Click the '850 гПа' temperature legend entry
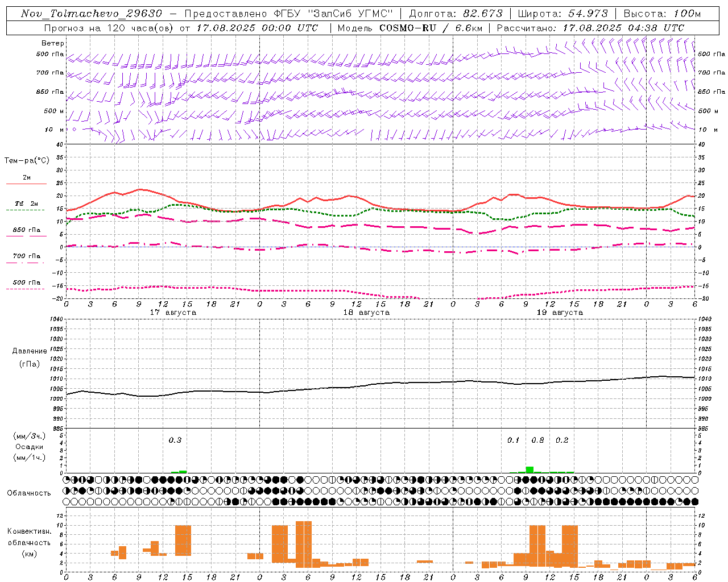The height and width of the screenshot is (582, 728). (26, 232)
